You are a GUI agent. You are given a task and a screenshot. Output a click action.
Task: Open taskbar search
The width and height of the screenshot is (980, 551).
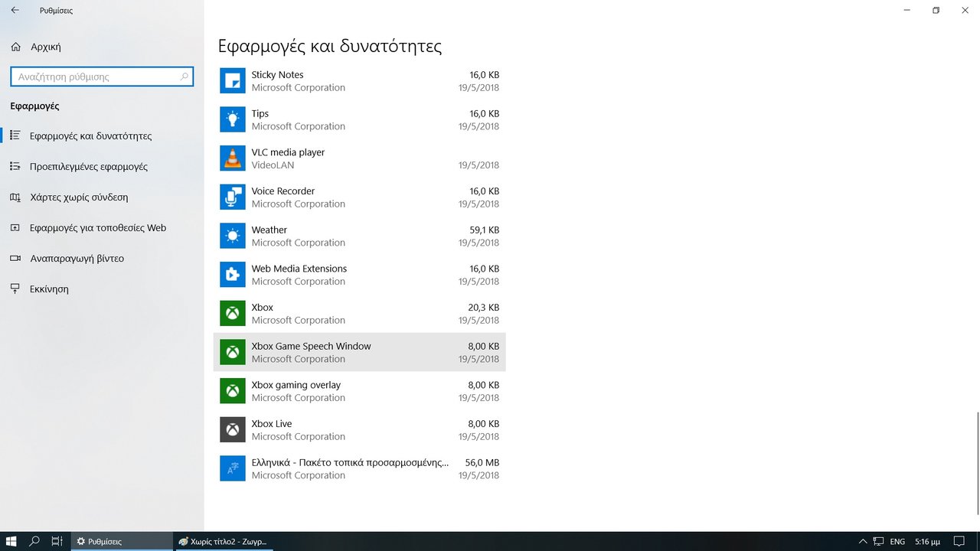point(34,541)
